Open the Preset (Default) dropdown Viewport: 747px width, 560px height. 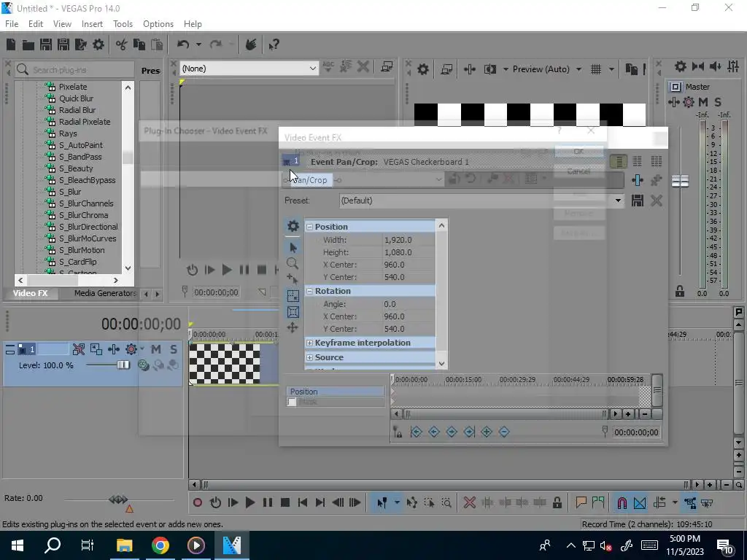618,201
